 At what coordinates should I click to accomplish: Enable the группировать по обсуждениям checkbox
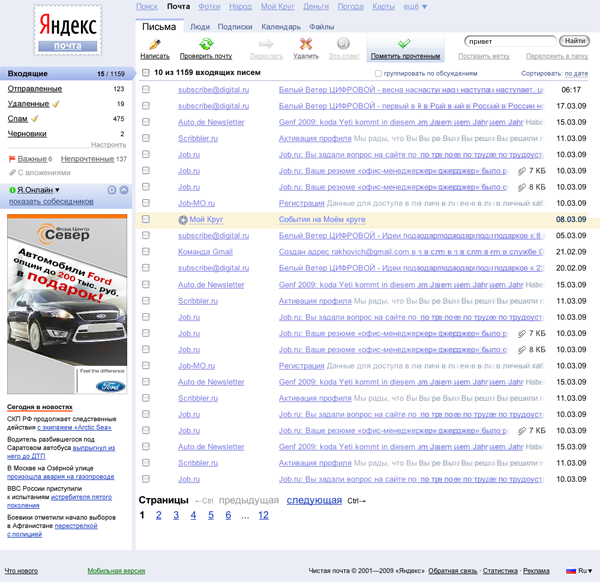(378, 74)
